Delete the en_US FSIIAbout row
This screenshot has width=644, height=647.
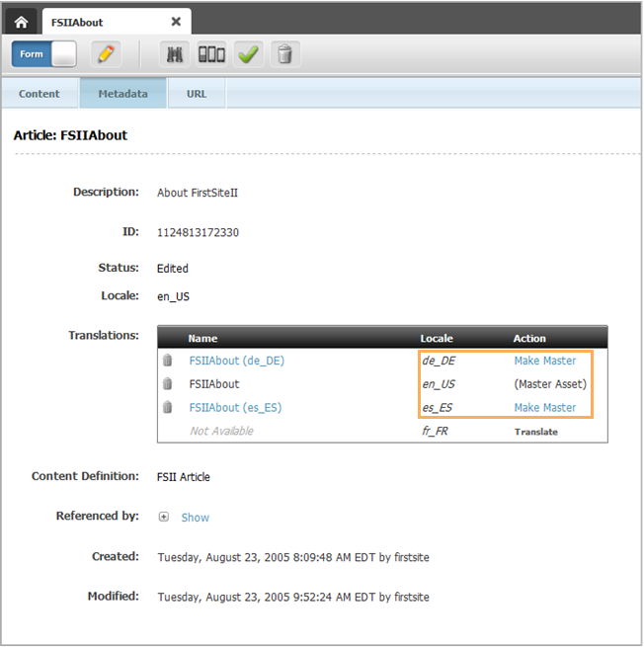(167, 383)
